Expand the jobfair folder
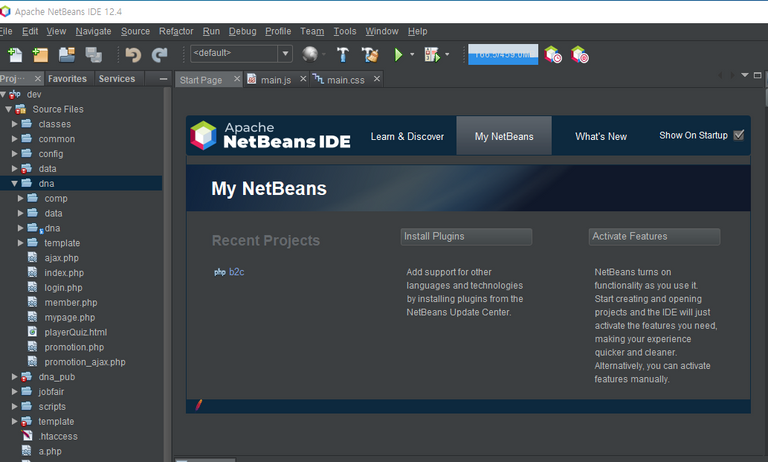768x462 pixels. [x=14, y=391]
